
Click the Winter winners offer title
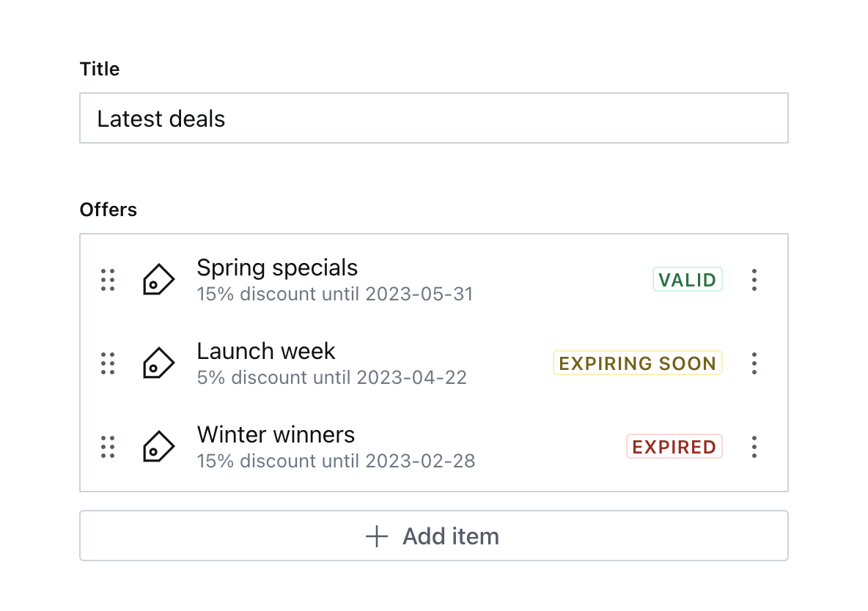point(276,434)
